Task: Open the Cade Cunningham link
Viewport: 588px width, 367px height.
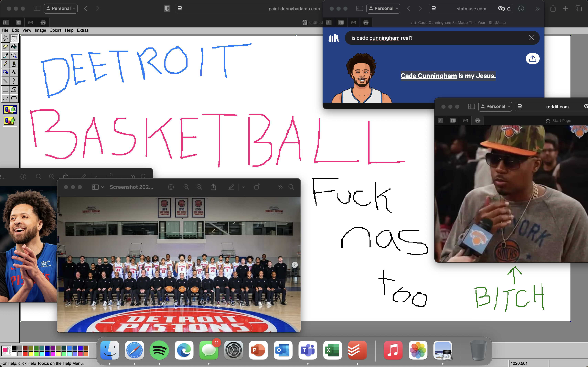Action: pos(429,76)
